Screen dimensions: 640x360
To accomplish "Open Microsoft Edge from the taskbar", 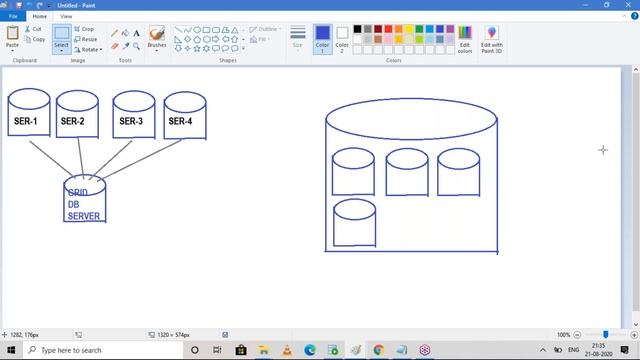I will (310, 350).
